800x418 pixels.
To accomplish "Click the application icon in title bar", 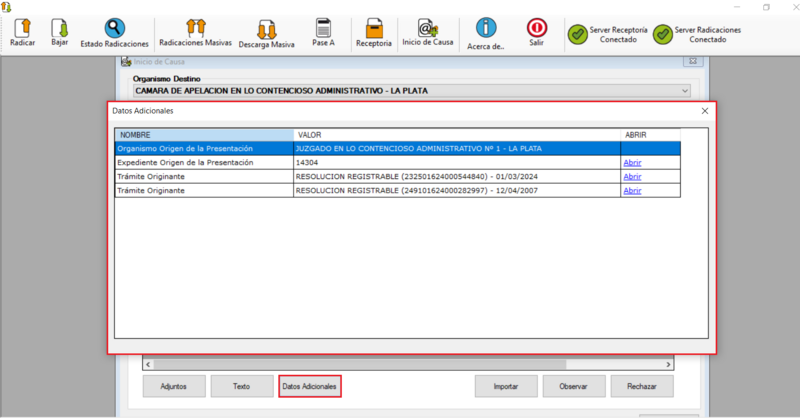I will click(6, 7).
